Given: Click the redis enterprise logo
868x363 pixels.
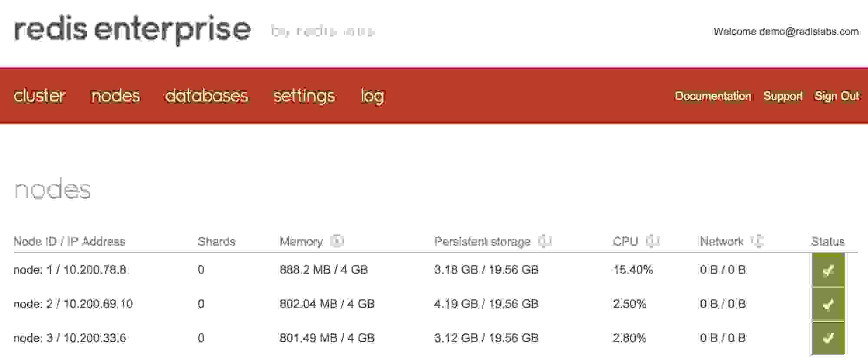Looking at the screenshot, I should [132, 29].
